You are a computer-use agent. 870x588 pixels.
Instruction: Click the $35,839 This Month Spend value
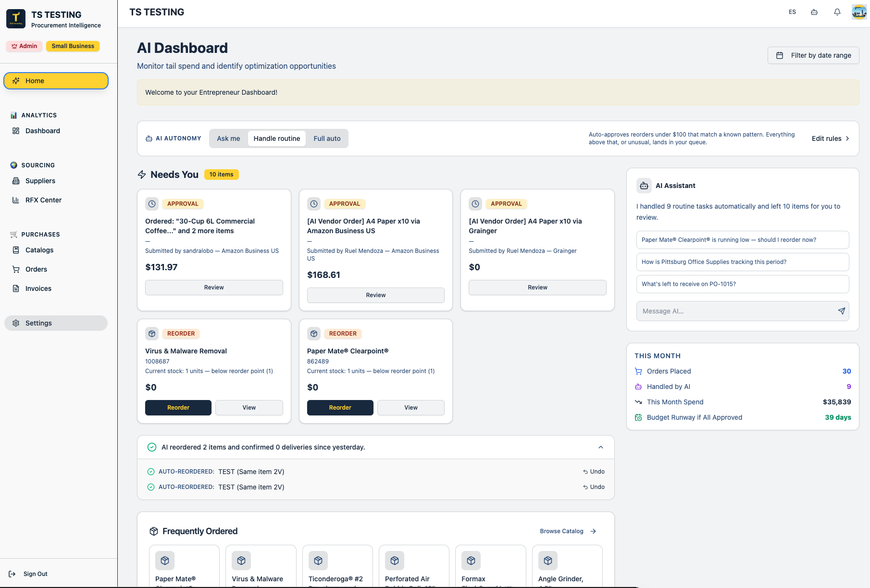[837, 402]
